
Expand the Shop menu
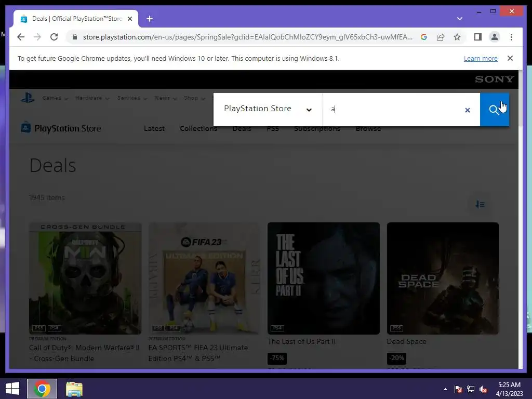[x=194, y=98]
